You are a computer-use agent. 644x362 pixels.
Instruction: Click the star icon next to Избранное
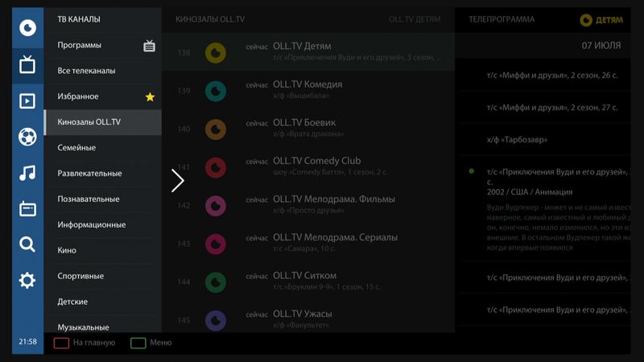(x=150, y=97)
